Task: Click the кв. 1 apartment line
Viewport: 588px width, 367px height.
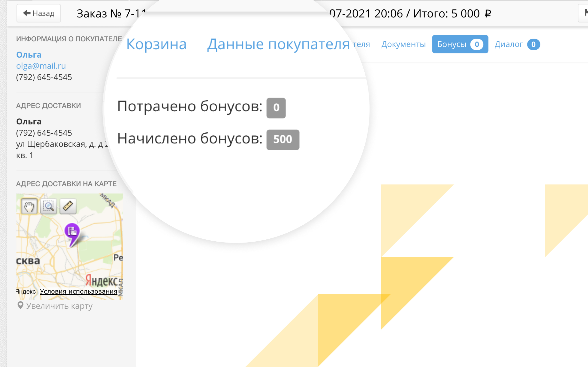Action: (x=24, y=155)
